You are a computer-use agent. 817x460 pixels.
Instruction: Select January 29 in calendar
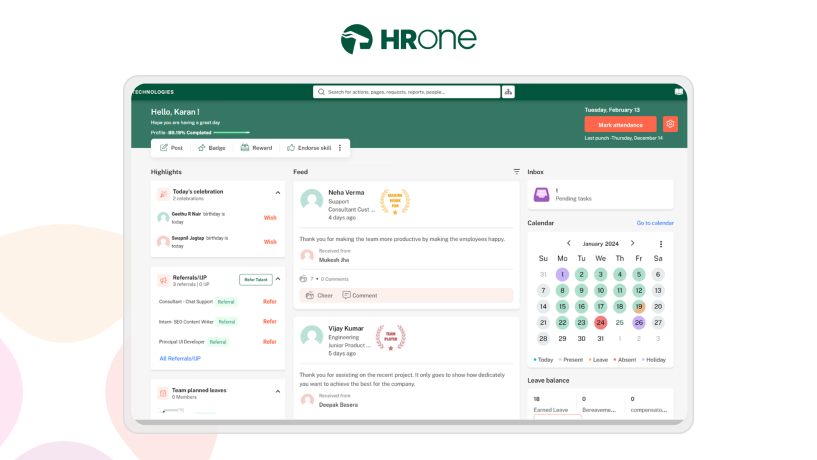pos(562,339)
